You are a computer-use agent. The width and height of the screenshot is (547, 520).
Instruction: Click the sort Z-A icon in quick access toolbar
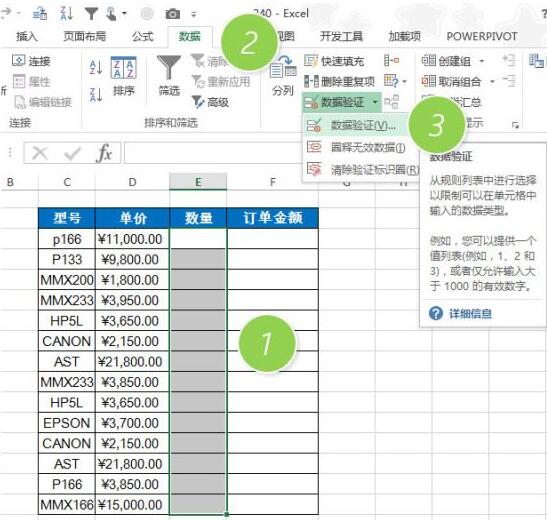pos(66,13)
